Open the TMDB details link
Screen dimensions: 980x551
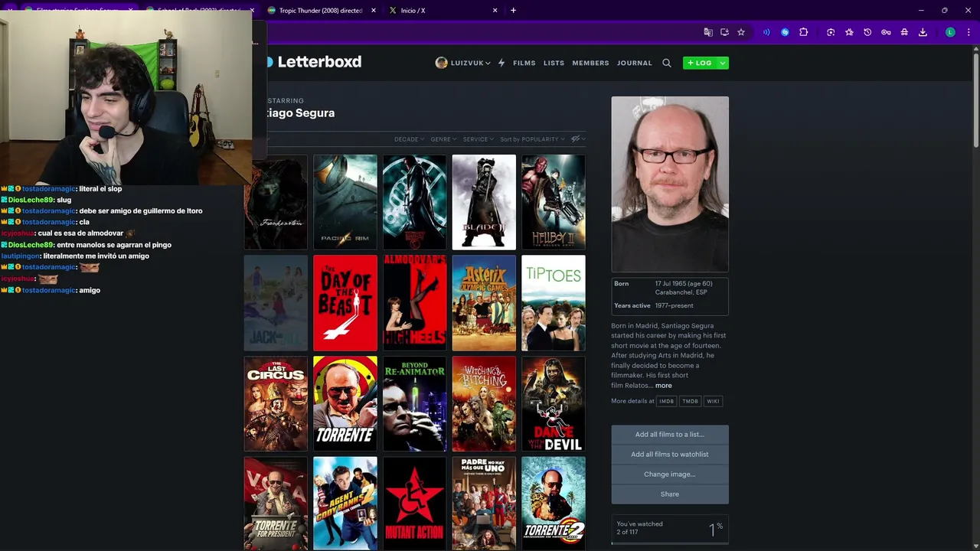tap(691, 401)
